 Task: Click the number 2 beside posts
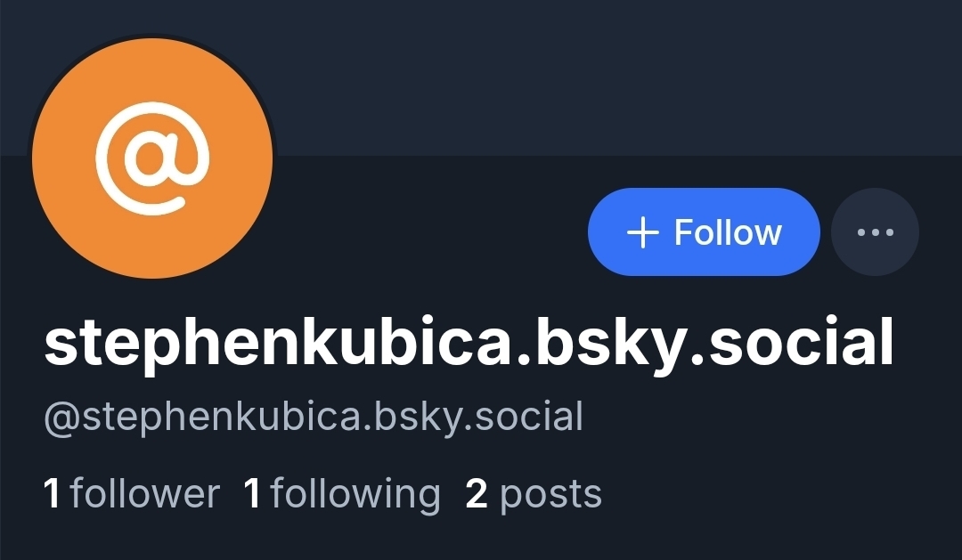[x=477, y=493]
